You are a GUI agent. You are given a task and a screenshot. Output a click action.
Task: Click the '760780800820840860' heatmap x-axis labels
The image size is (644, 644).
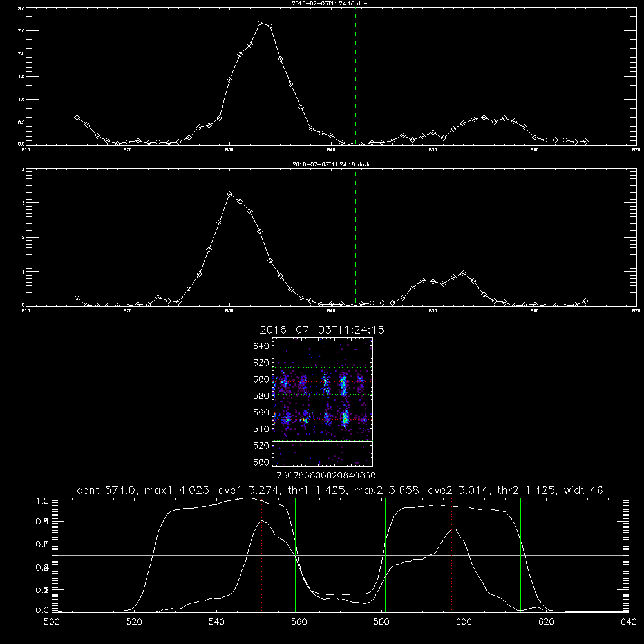click(x=326, y=475)
